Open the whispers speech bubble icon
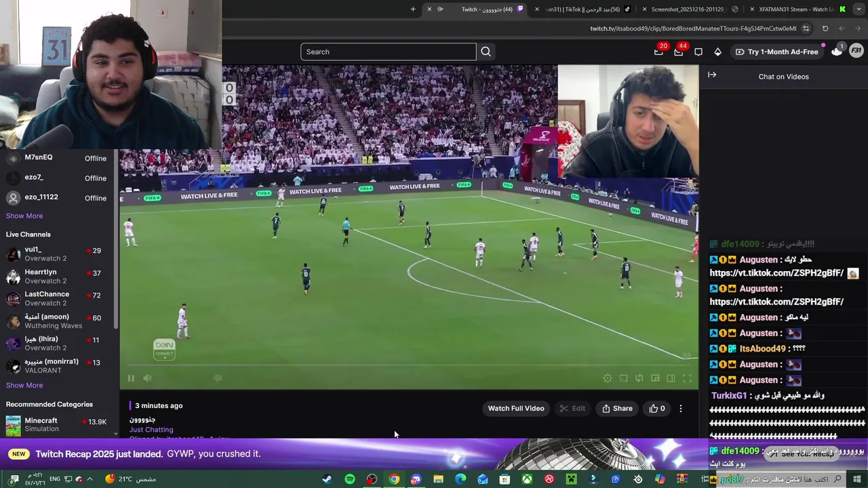The image size is (868, 488). [698, 52]
